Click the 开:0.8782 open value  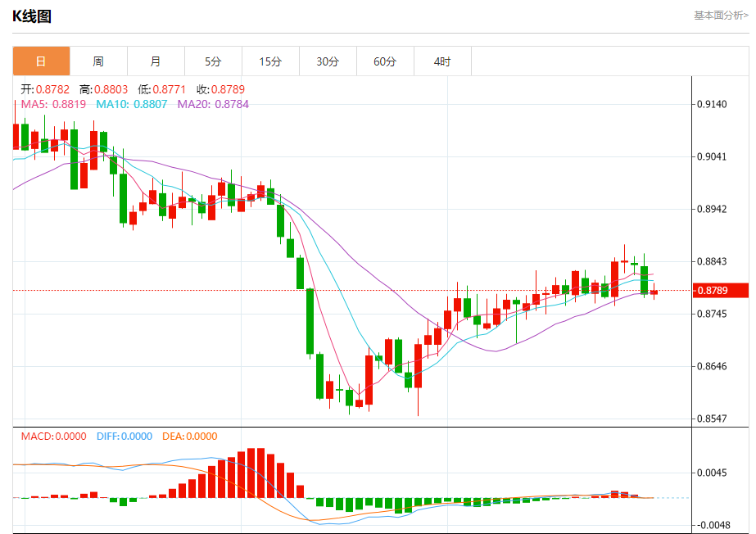tap(45, 89)
